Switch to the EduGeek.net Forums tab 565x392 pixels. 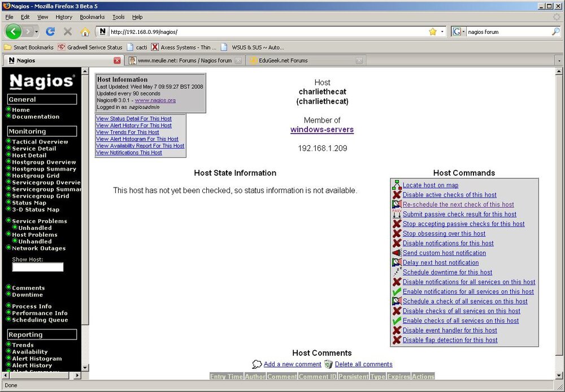coord(306,60)
